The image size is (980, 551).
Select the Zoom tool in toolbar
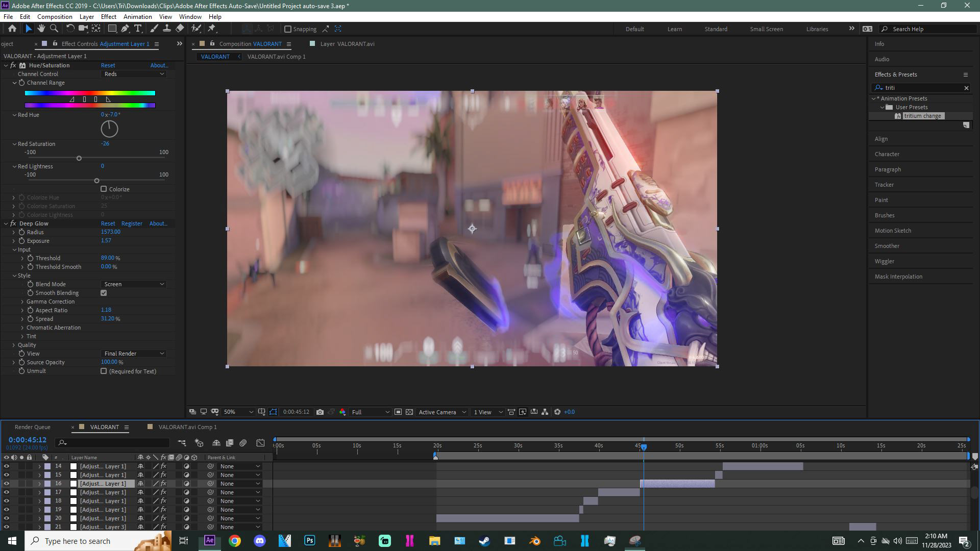point(54,29)
